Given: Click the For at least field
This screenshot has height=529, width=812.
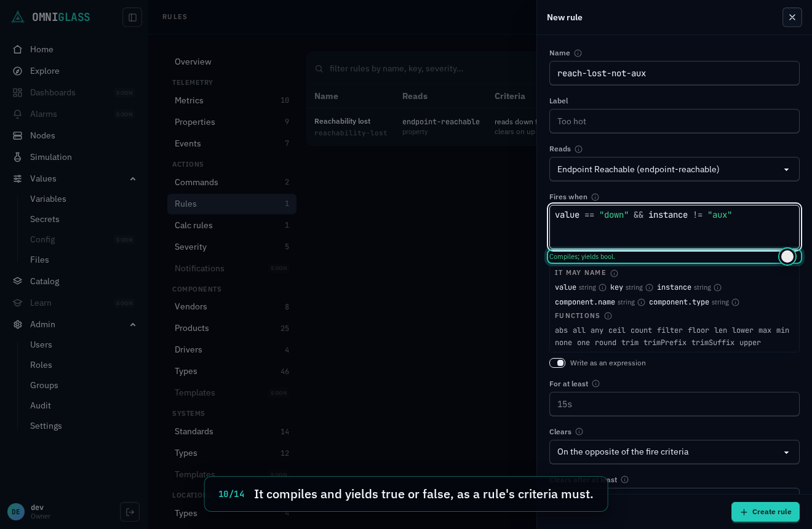Looking at the screenshot, I should [x=674, y=404].
